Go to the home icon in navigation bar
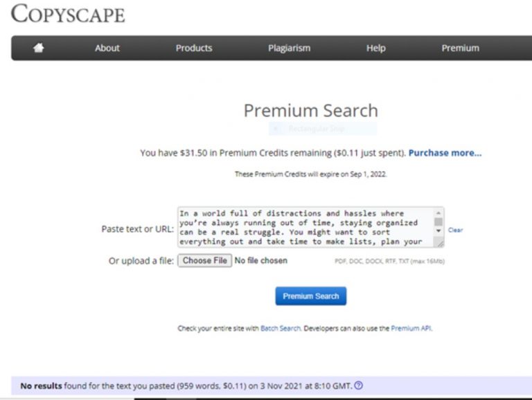The height and width of the screenshot is (400, 532). click(39, 48)
